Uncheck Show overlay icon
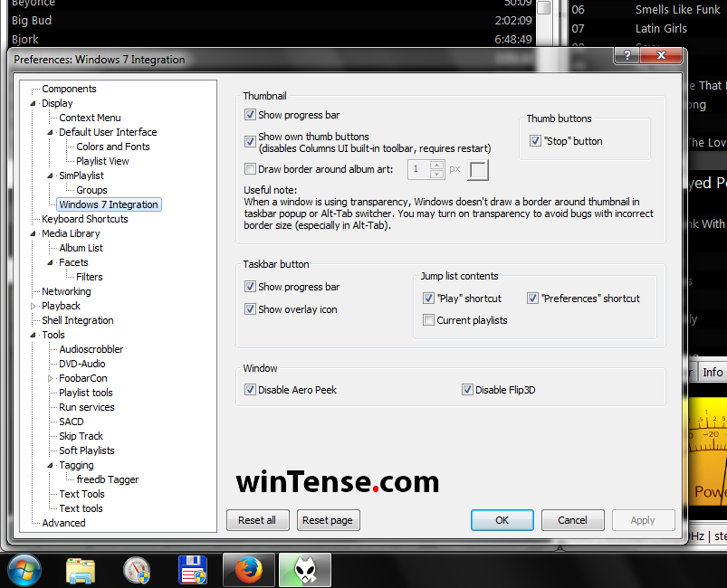Image resolution: width=727 pixels, height=588 pixels. pyautogui.click(x=250, y=309)
